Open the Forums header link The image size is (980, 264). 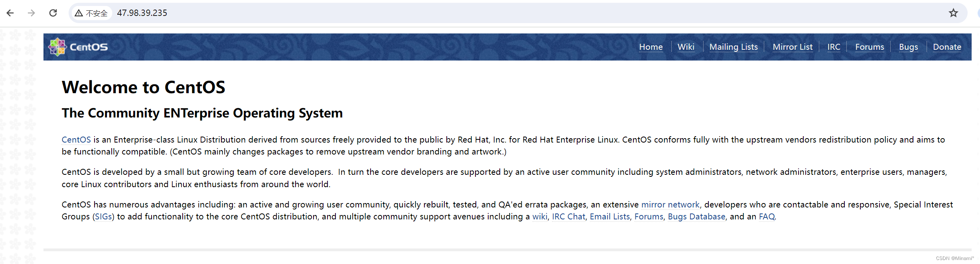click(x=870, y=47)
